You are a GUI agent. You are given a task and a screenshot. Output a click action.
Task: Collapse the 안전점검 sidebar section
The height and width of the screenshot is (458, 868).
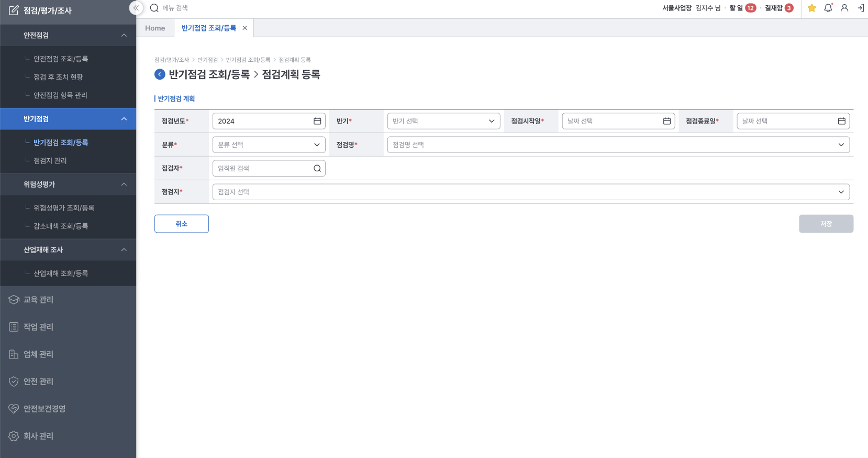coord(124,35)
